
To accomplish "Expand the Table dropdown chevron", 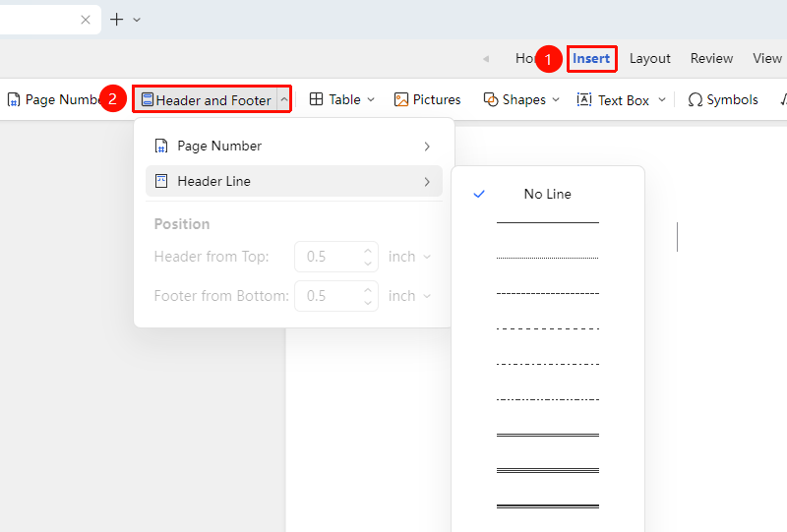I will pos(371,100).
